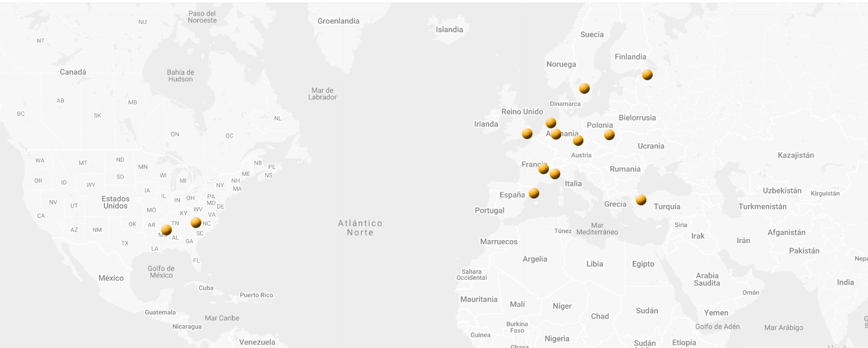The height and width of the screenshot is (348, 868).
Task: Open the marker west of the Turquía label
Action: (641, 200)
